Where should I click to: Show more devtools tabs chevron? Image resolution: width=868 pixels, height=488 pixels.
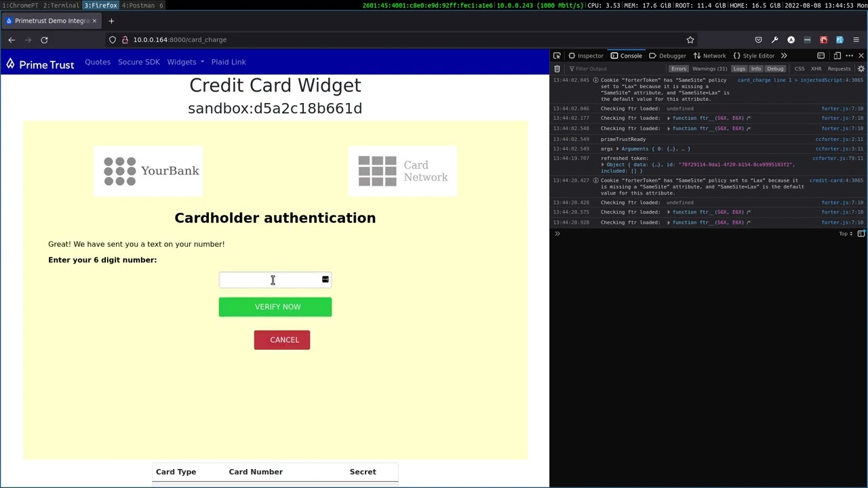click(784, 56)
